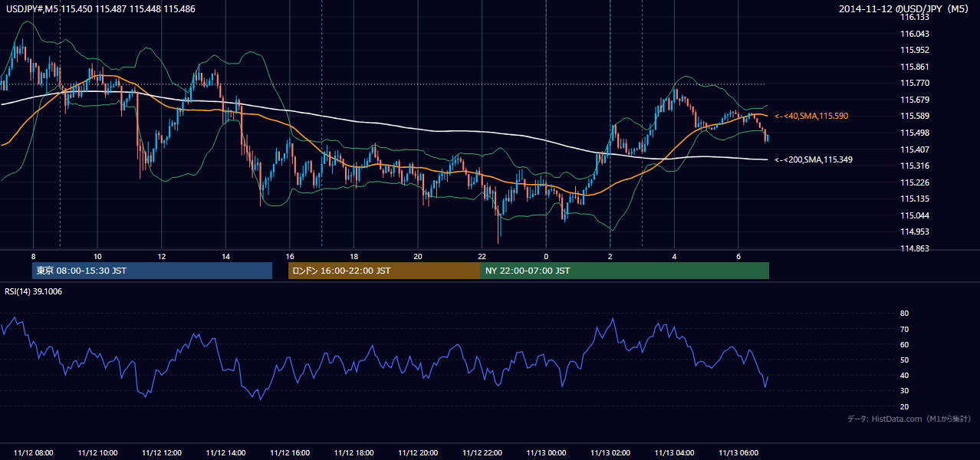This screenshot has width=980, height=460.
Task: Click price level 115.679 on the axis
Action: [914, 100]
